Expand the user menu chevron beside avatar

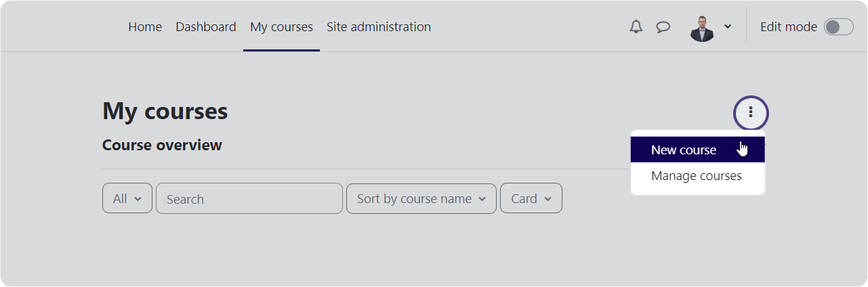click(728, 27)
